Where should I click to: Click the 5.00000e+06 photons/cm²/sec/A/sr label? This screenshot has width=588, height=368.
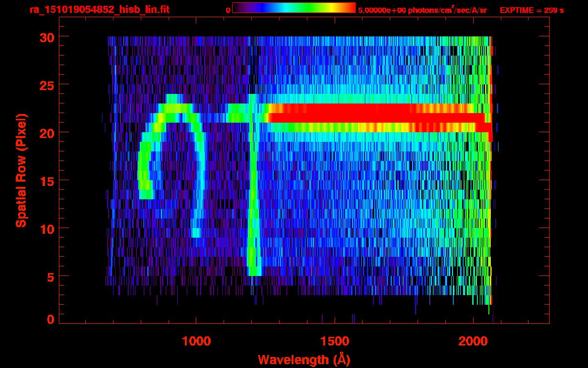tap(422, 10)
